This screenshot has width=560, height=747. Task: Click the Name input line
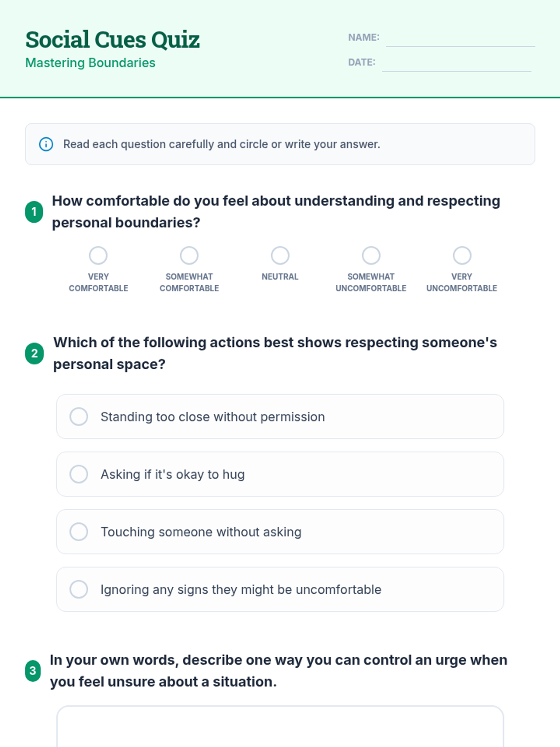[460, 38]
